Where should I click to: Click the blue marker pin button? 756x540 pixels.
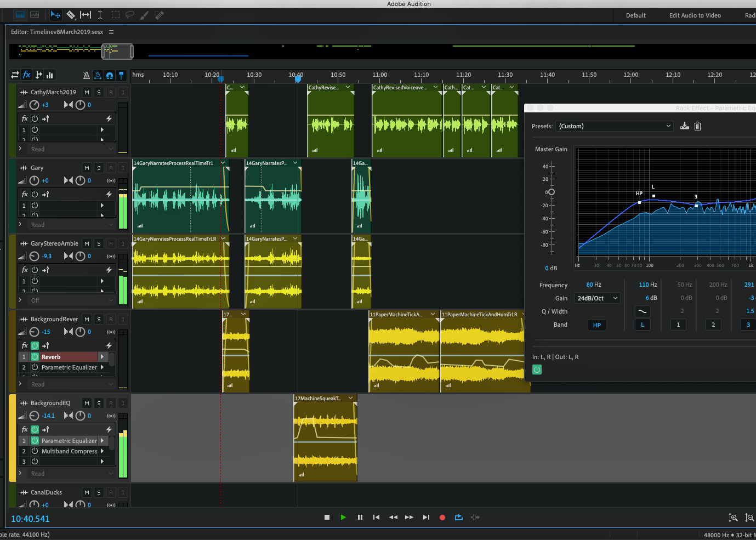point(121,75)
